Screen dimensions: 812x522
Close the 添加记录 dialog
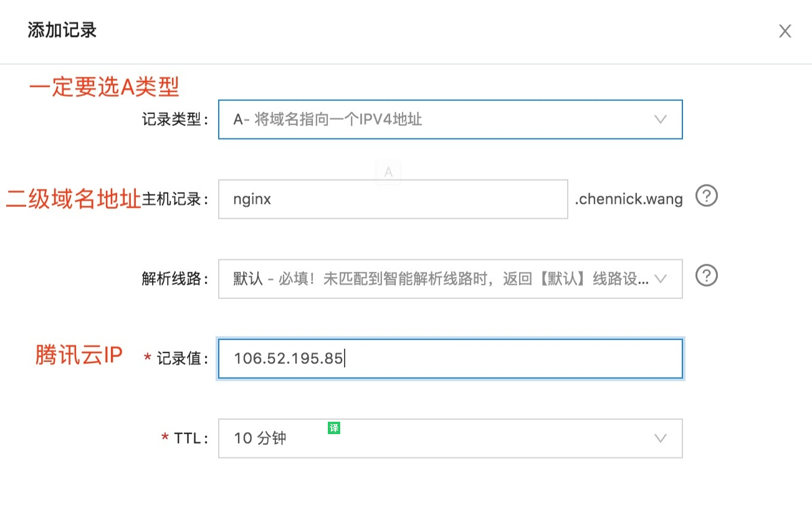pos(785,31)
